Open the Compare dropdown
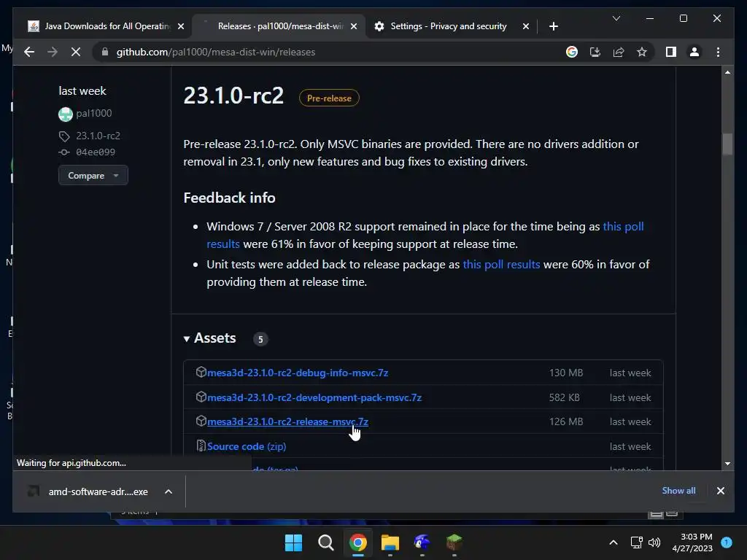 click(93, 175)
